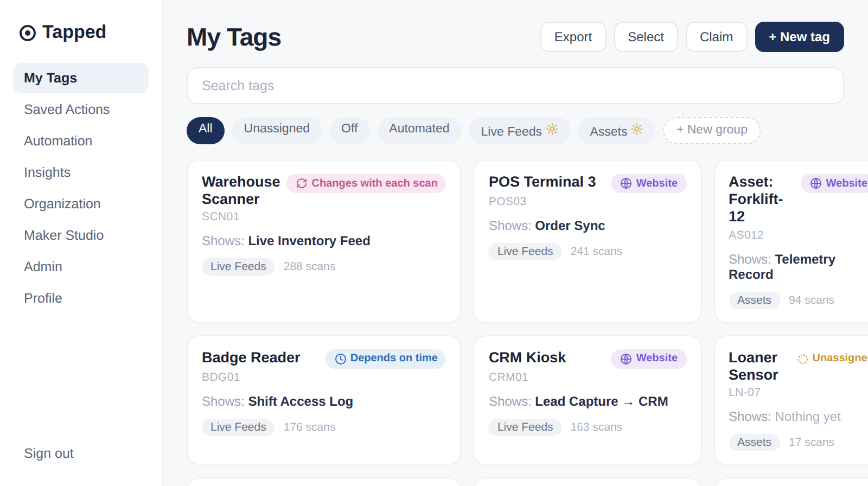This screenshot has height=486, width=868.
Task: Open POS Terminal 3 tag title
Action: [x=542, y=182]
